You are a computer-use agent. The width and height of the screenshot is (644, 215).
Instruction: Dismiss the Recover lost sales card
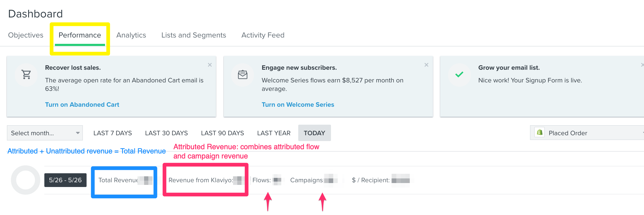[x=210, y=65]
